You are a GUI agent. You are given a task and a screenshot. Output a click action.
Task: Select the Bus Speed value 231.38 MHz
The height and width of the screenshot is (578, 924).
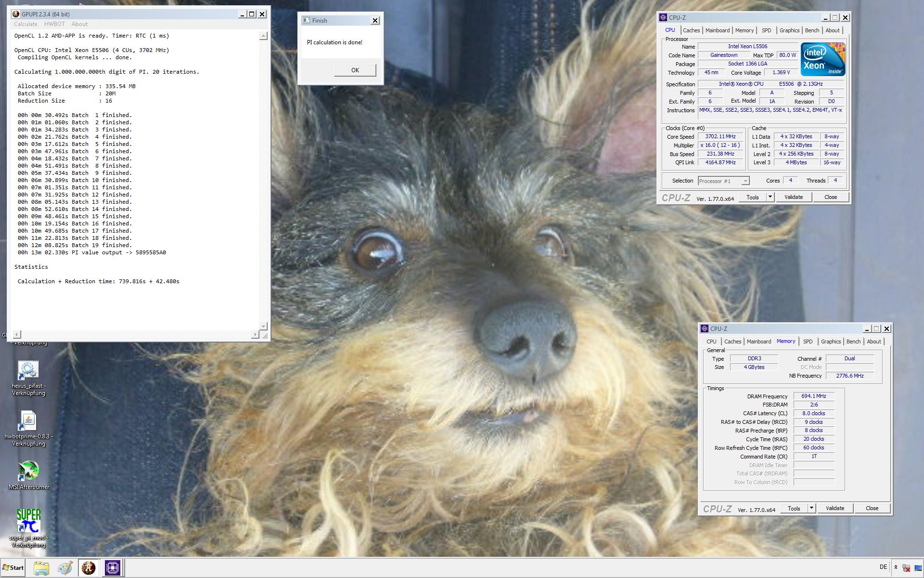(x=720, y=154)
